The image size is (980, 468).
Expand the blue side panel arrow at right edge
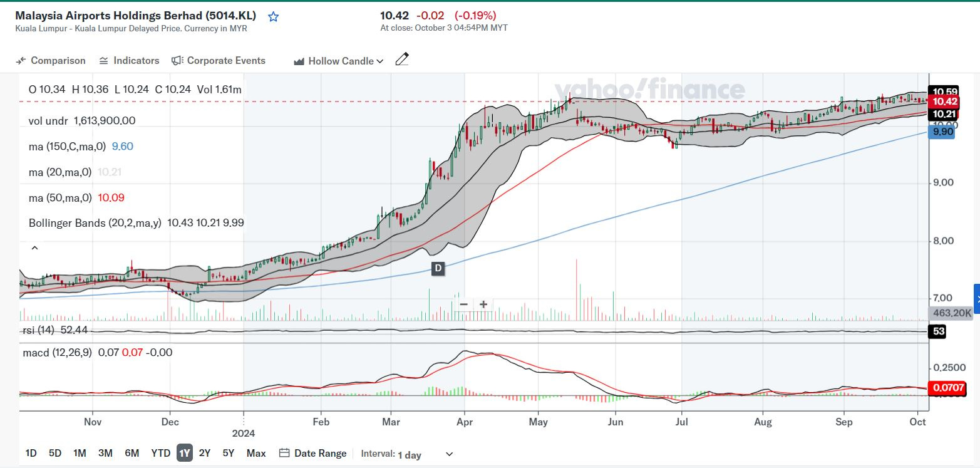977,298
